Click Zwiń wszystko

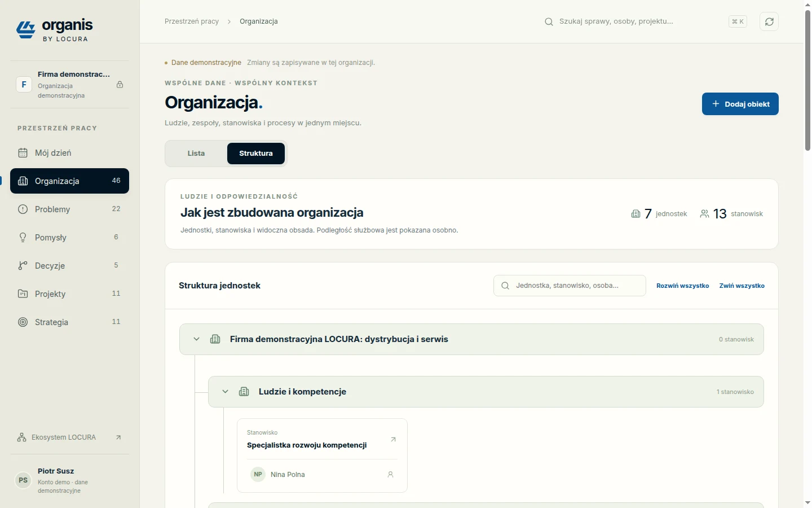click(742, 286)
